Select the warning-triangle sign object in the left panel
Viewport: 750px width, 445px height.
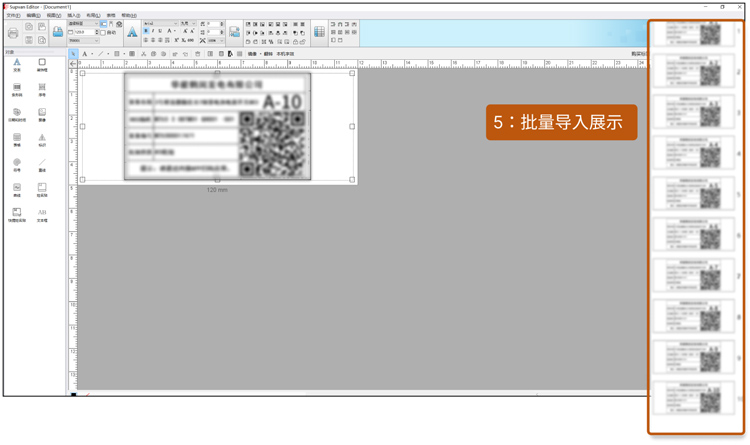tap(42, 139)
